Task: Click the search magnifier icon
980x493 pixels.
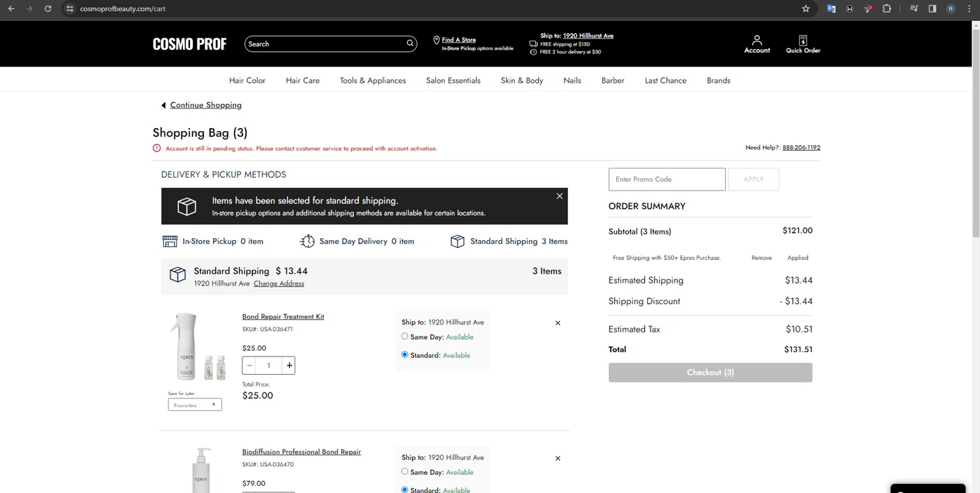Action: [x=410, y=44]
